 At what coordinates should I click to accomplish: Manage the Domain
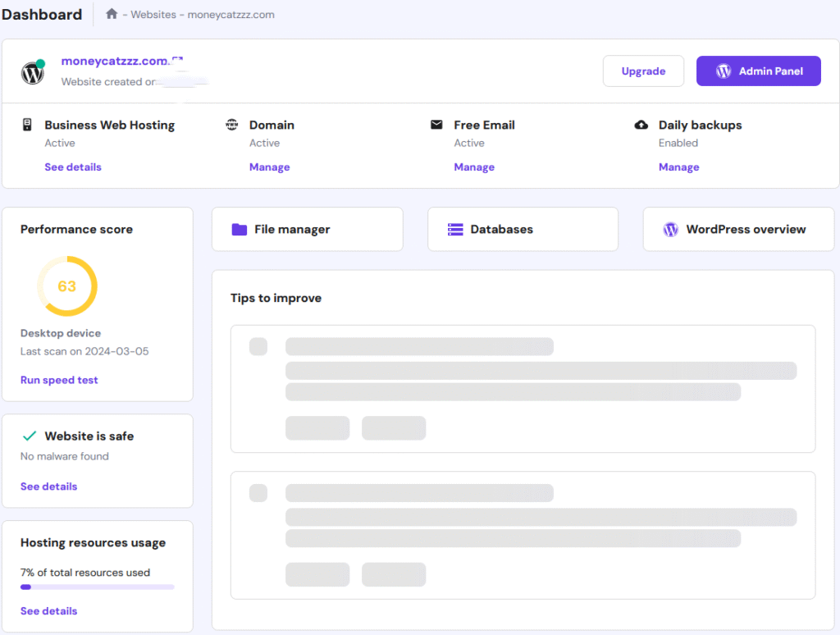[269, 167]
